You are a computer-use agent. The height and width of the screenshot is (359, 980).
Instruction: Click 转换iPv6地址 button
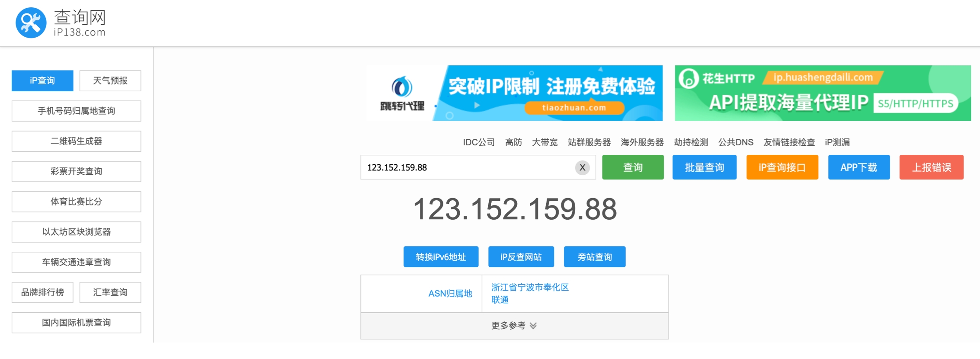point(441,257)
